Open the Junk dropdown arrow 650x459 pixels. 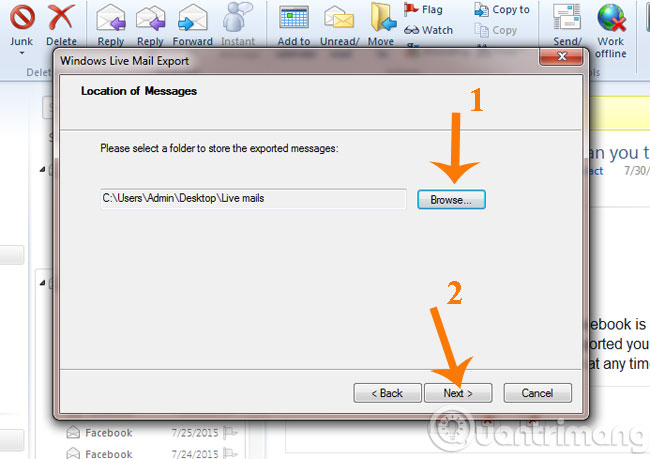22,53
